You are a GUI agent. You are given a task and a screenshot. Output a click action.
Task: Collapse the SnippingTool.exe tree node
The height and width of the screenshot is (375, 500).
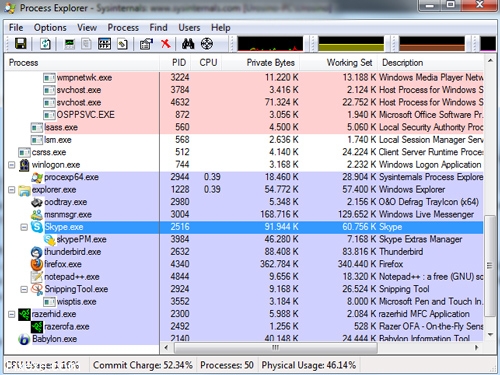pos(24,289)
